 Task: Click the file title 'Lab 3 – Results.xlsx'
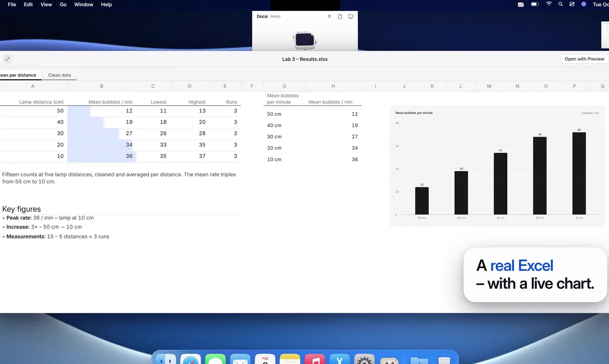(x=305, y=59)
